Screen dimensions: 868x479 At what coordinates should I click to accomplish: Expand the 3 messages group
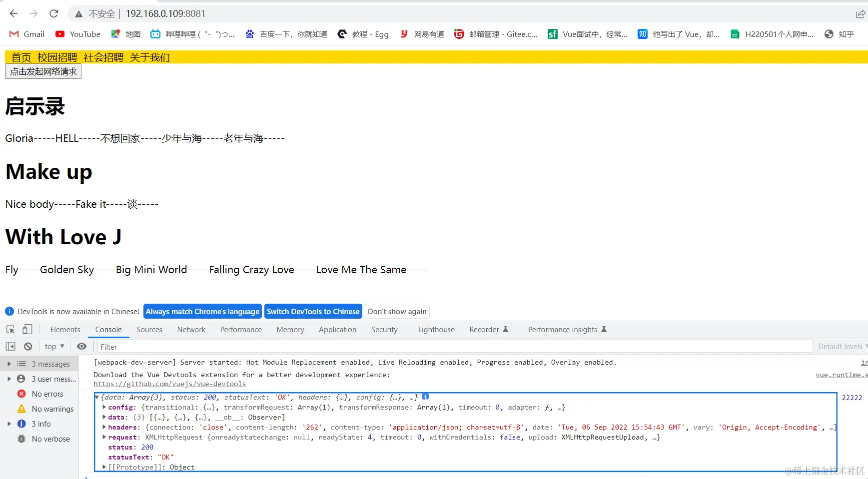coord(9,364)
